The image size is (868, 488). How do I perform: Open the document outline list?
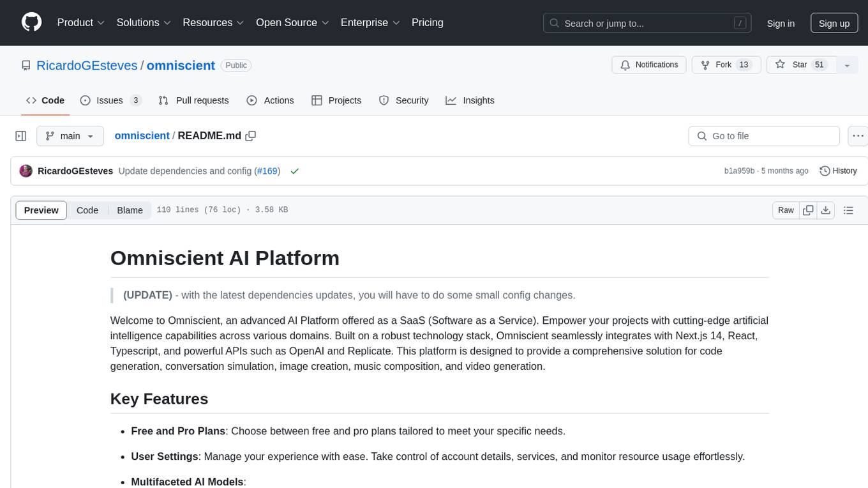coord(848,210)
